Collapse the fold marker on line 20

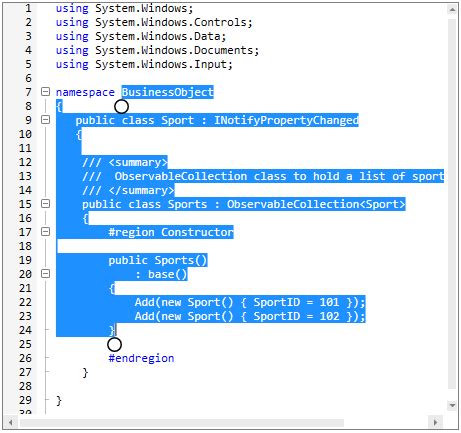click(45, 274)
